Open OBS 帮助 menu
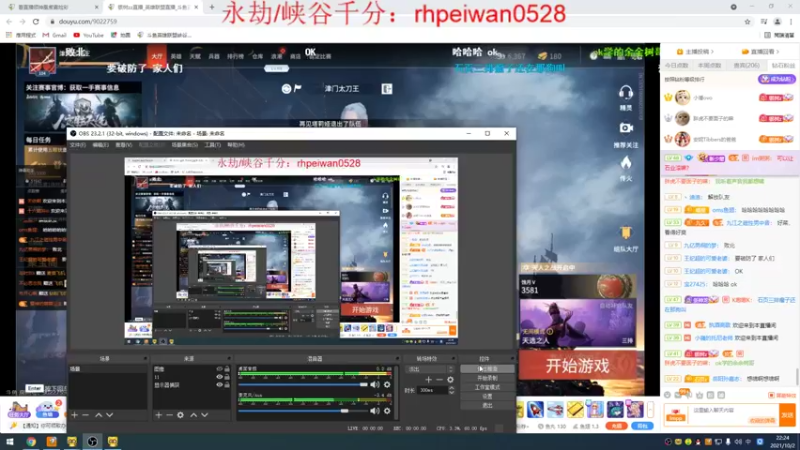 click(x=236, y=145)
